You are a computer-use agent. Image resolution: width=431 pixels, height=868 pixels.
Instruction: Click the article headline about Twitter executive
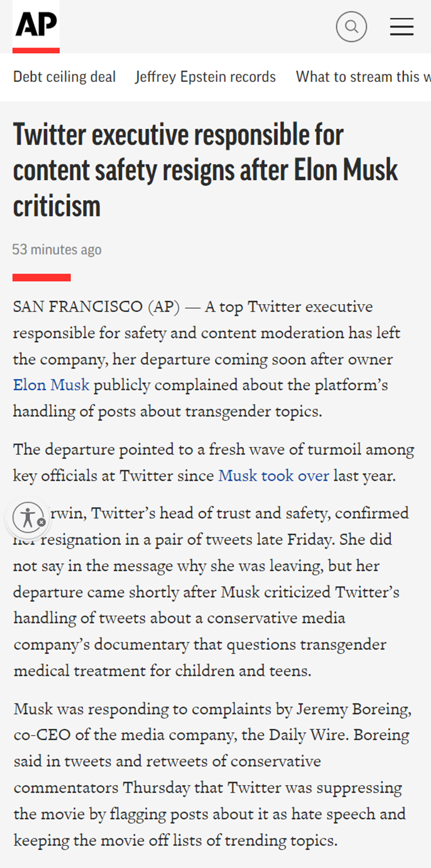click(x=206, y=170)
